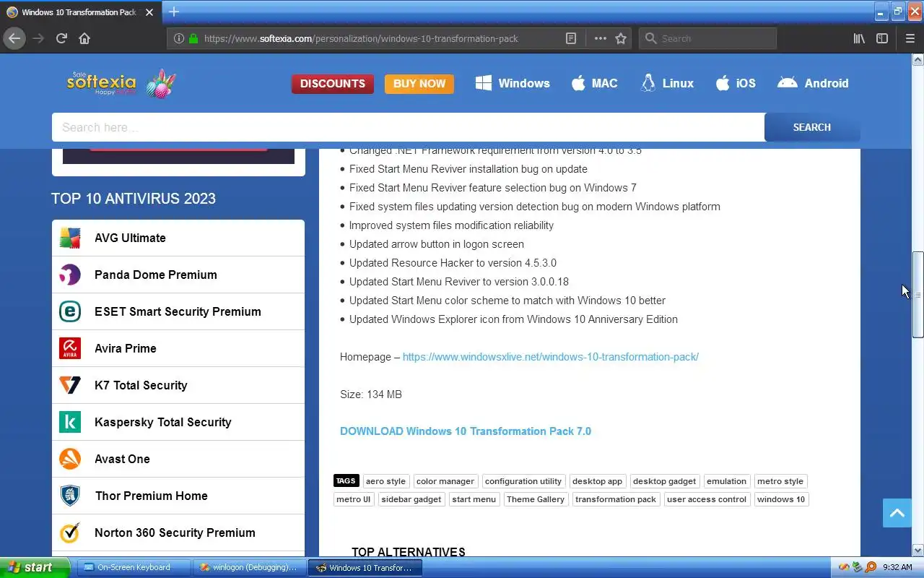Click the K7 Total Security icon

pos(70,385)
